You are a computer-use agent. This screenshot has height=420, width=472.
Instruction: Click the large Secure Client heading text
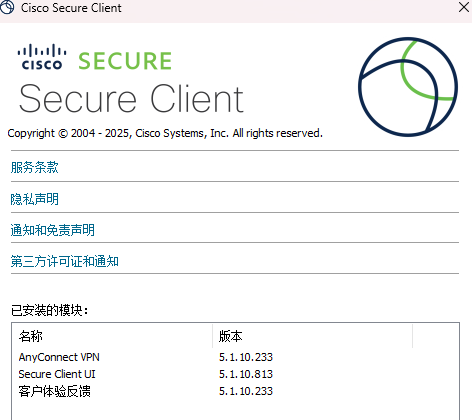click(131, 99)
